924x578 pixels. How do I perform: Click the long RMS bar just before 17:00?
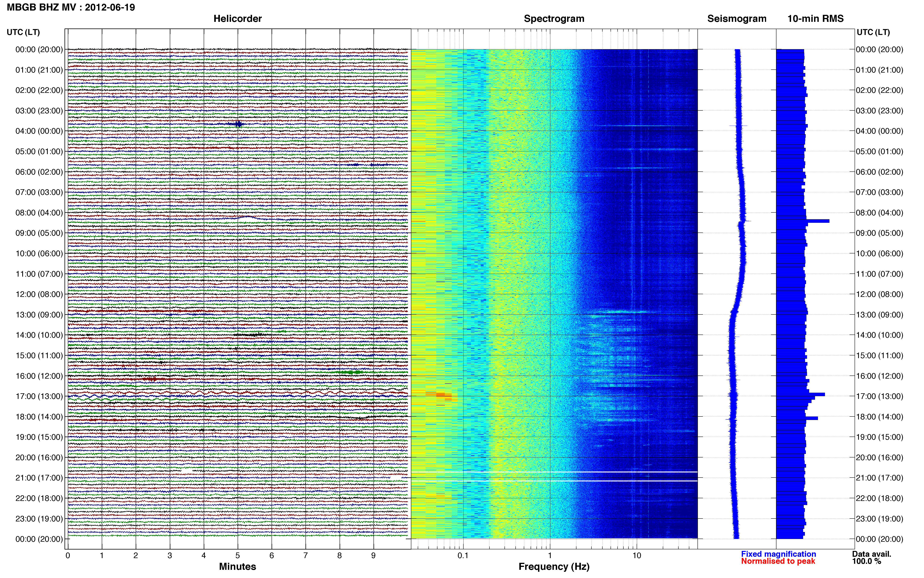point(800,394)
